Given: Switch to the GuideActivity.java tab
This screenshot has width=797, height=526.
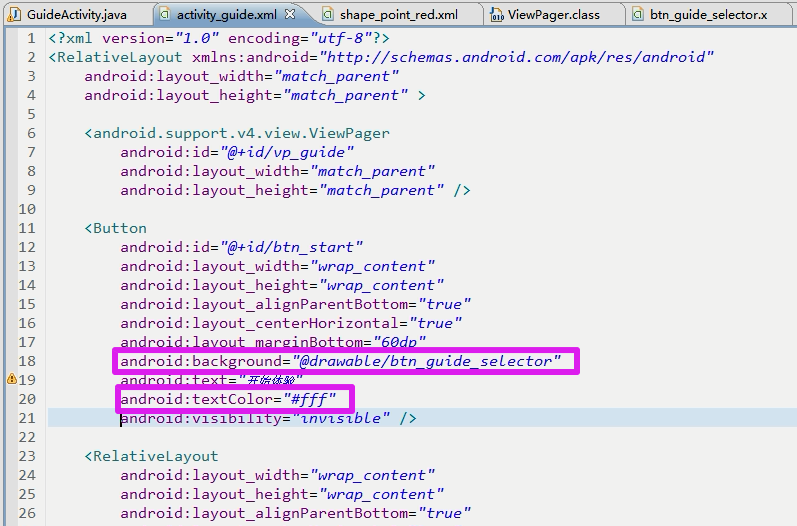Looking at the screenshot, I should pos(76,15).
